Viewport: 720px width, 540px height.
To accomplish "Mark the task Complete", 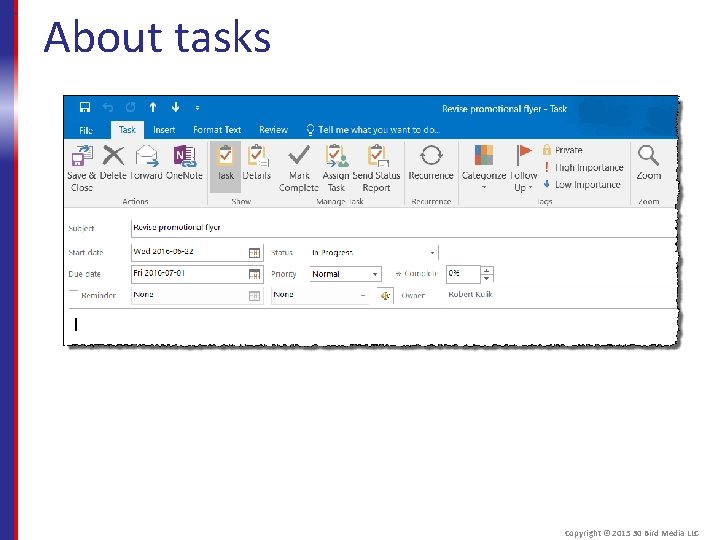I will tap(298, 168).
